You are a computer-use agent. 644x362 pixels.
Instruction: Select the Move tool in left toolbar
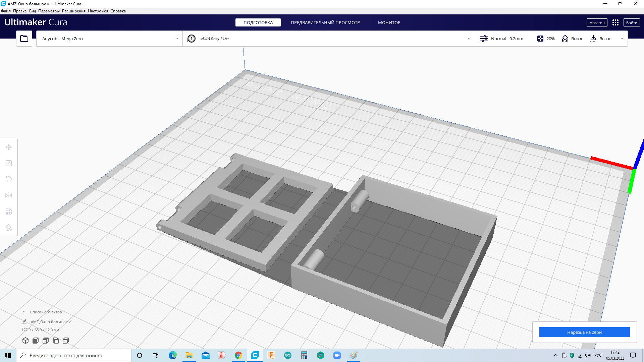point(9,147)
